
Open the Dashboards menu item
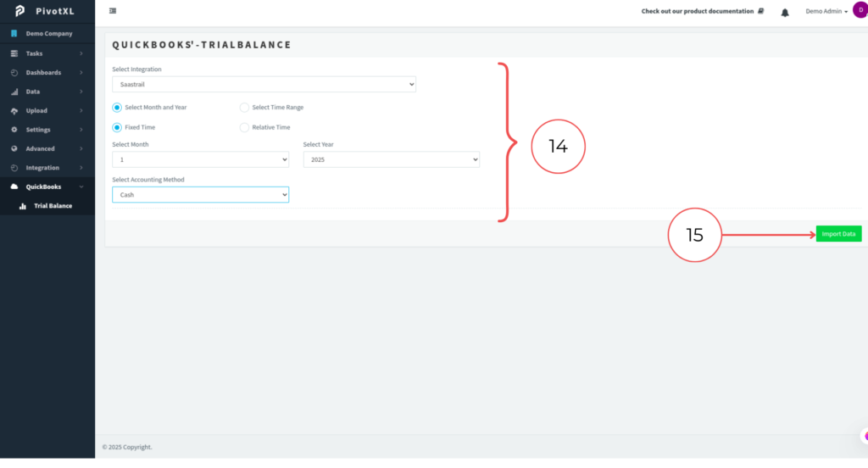[47, 73]
